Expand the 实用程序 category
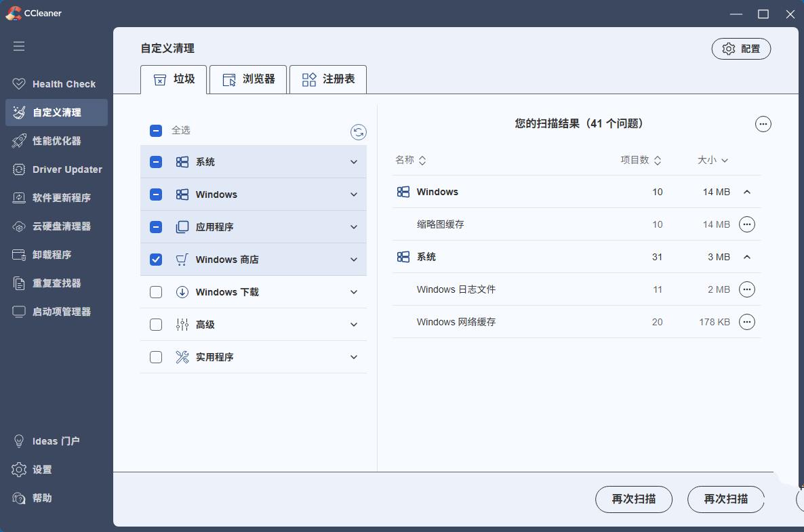The image size is (804, 532). (353, 356)
